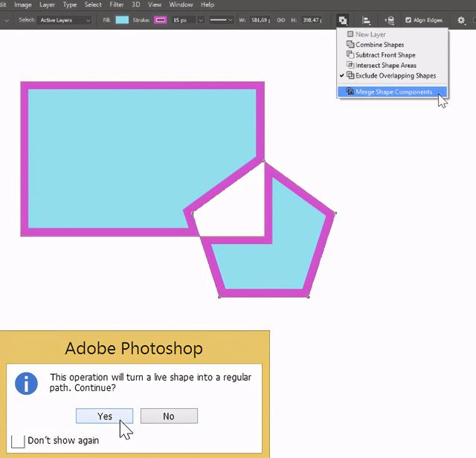Choose Intersect Shape Areas option

tap(392, 65)
